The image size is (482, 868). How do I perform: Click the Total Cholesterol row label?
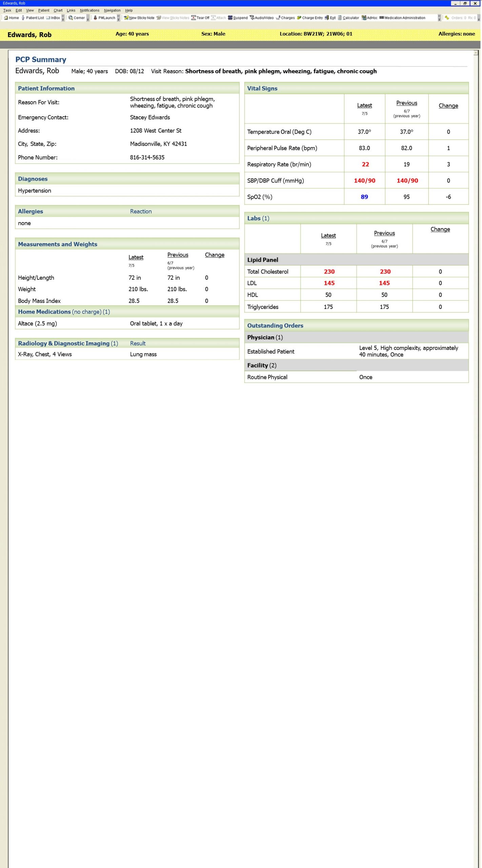(x=267, y=272)
